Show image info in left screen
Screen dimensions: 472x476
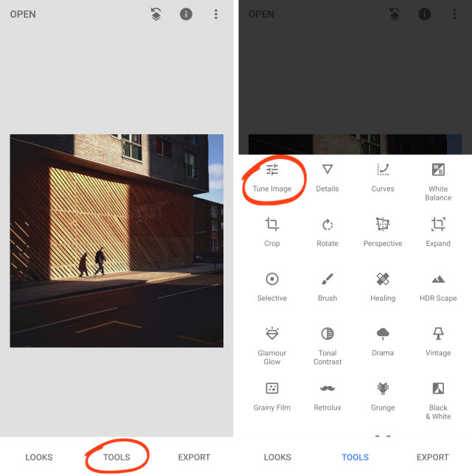click(x=186, y=14)
